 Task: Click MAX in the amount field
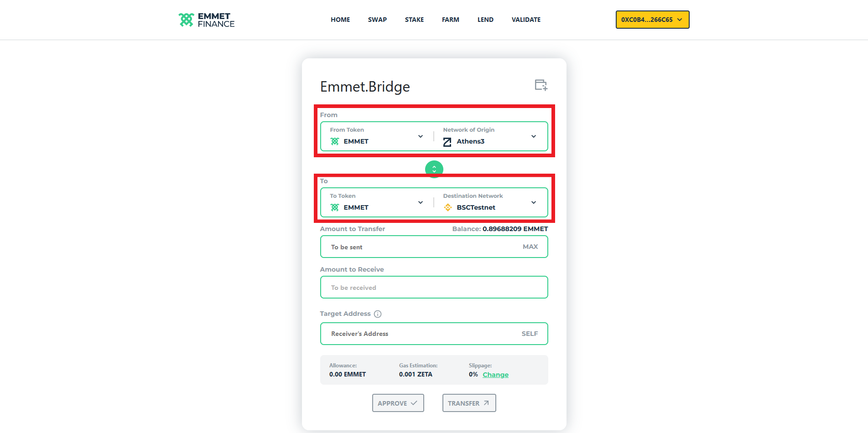click(530, 247)
